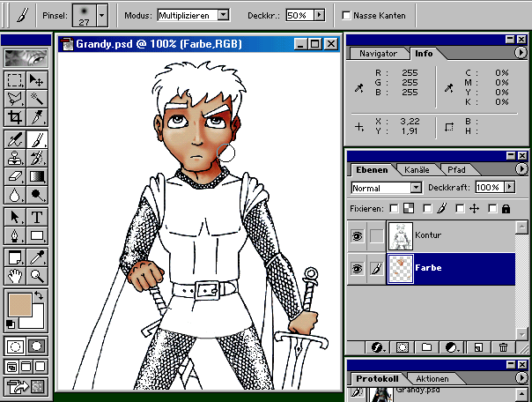Select the Protokoll tab
532x402 pixels.
point(377,379)
